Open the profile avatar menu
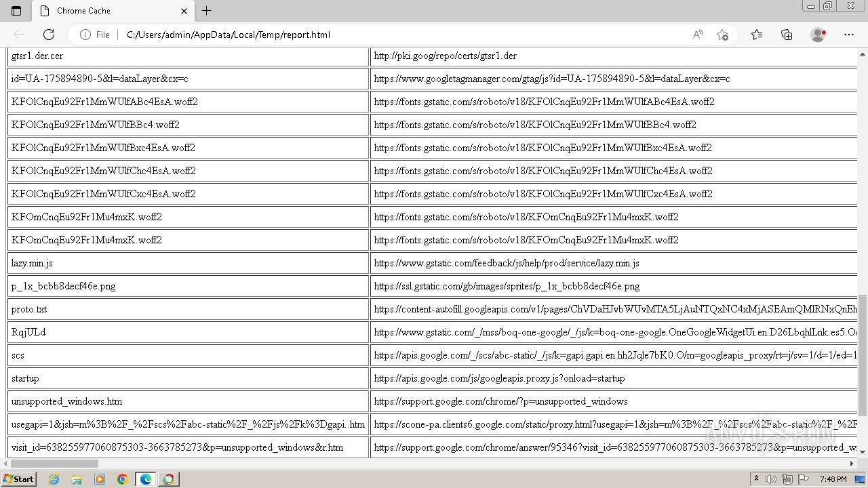This screenshot has width=868, height=488. click(818, 35)
